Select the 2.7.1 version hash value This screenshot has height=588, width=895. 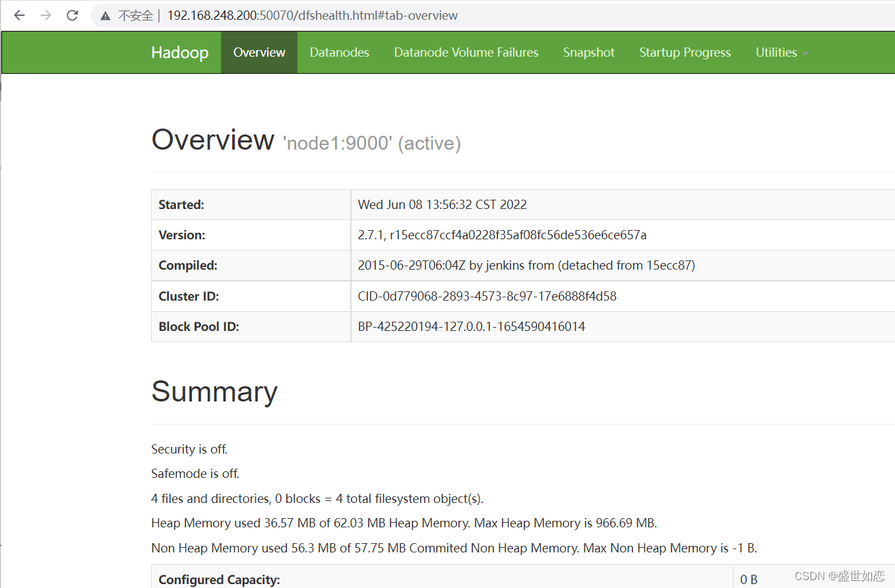tap(502, 235)
